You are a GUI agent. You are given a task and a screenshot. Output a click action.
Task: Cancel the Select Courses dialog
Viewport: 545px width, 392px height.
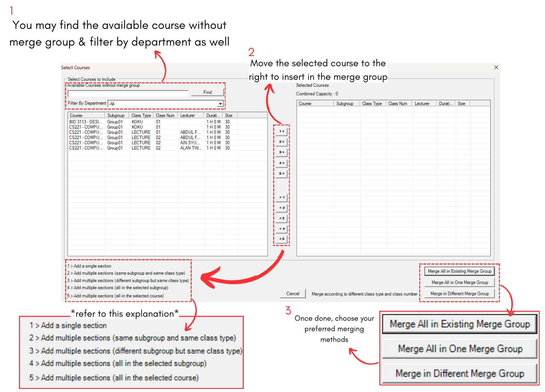click(x=292, y=294)
